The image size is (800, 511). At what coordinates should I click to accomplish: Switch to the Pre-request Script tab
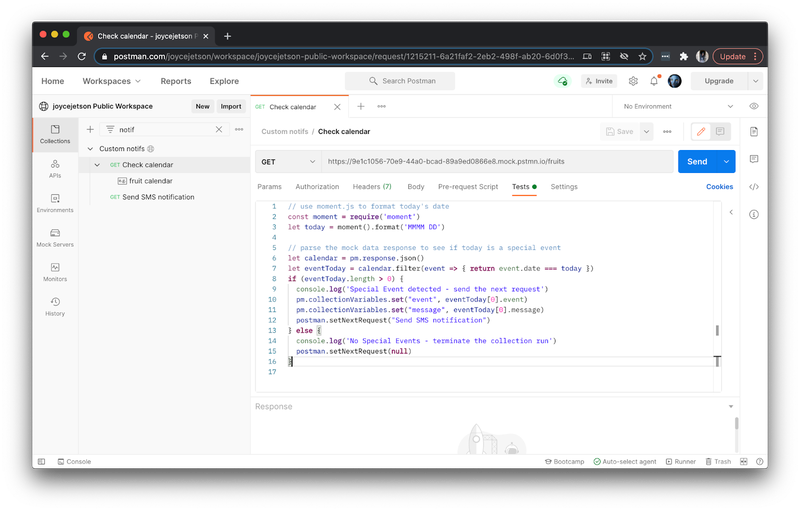point(468,187)
